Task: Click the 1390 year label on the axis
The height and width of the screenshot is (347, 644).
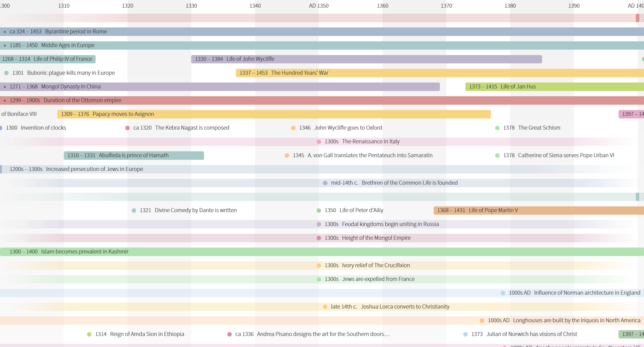Action: coord(574,5)
